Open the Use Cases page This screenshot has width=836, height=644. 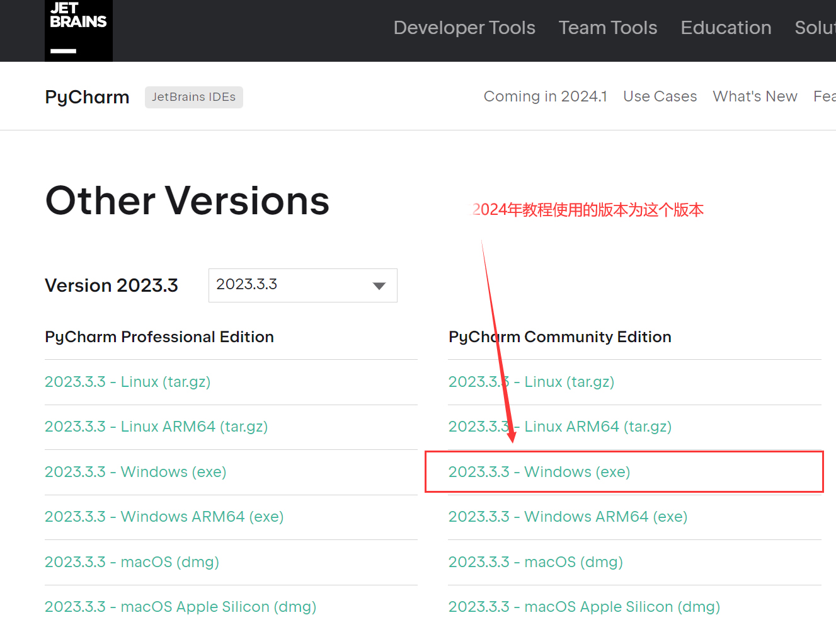[660, 96]
